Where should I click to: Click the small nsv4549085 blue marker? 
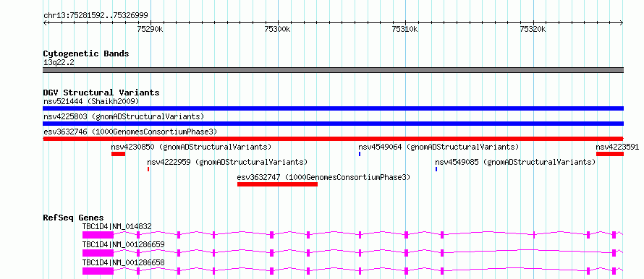point(436,169)
